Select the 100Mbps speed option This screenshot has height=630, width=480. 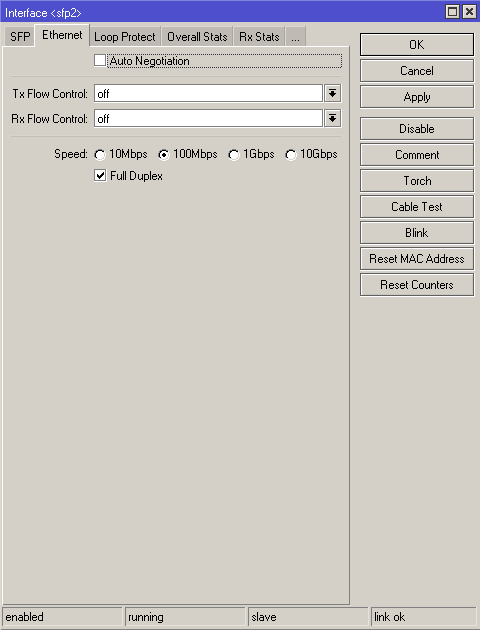click(164, 155)
